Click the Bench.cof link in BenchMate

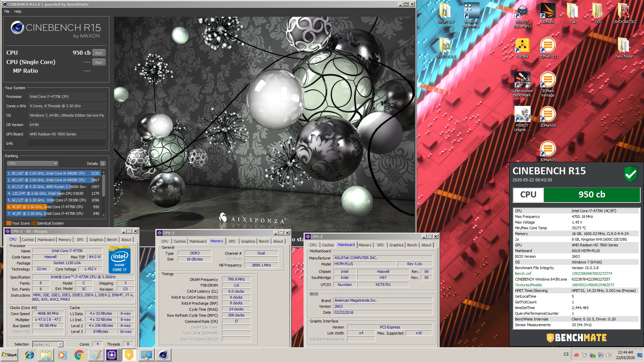click(523, 274)
